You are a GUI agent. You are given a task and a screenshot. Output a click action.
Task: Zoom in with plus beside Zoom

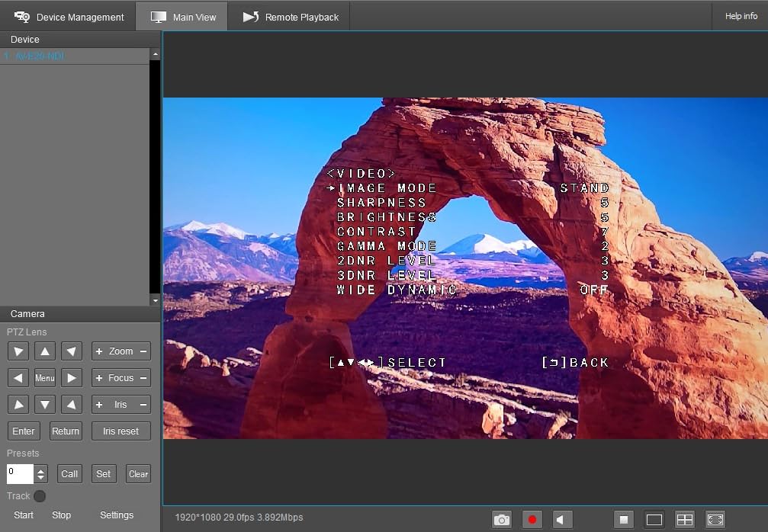(x=99, y=351)
